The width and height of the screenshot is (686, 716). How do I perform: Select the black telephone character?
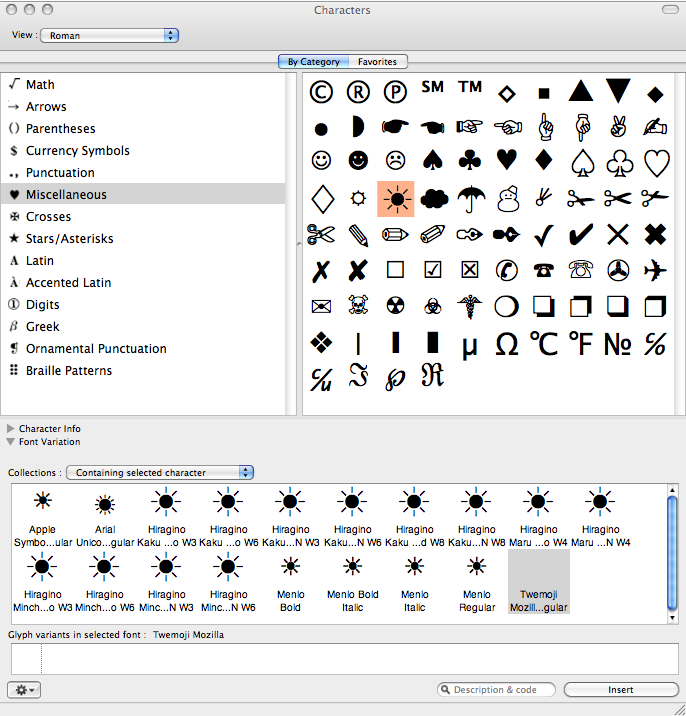pyautogui.click(x=544, y=270)
